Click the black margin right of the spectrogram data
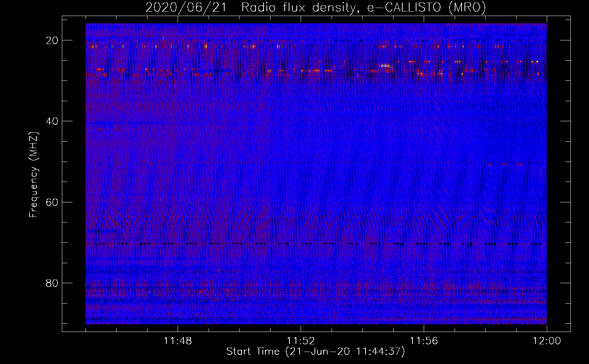The height and width of the screenshot is (364, 589). (x=558, y=175)
